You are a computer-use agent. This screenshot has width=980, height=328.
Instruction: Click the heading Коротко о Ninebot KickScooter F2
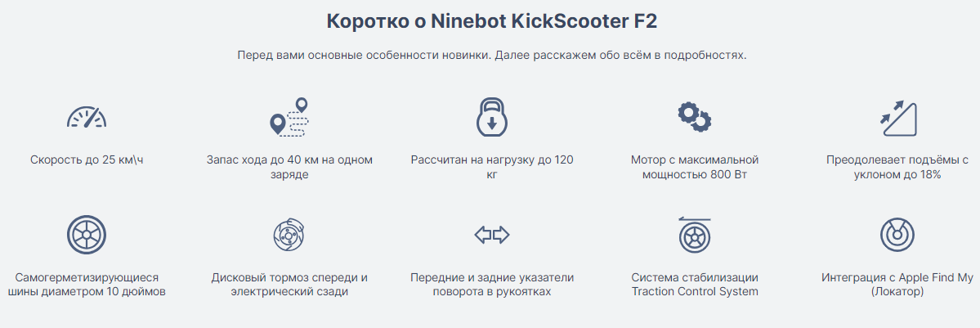[492, 21]
